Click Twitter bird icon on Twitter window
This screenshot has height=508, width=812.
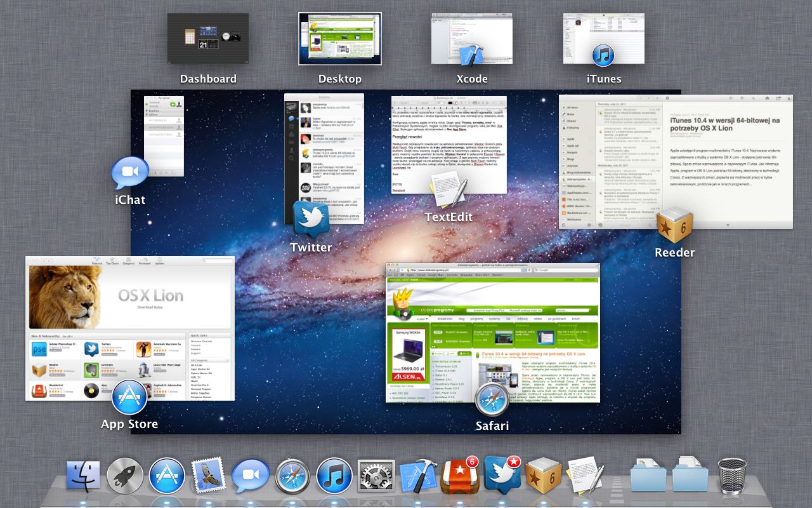[311, 219]
